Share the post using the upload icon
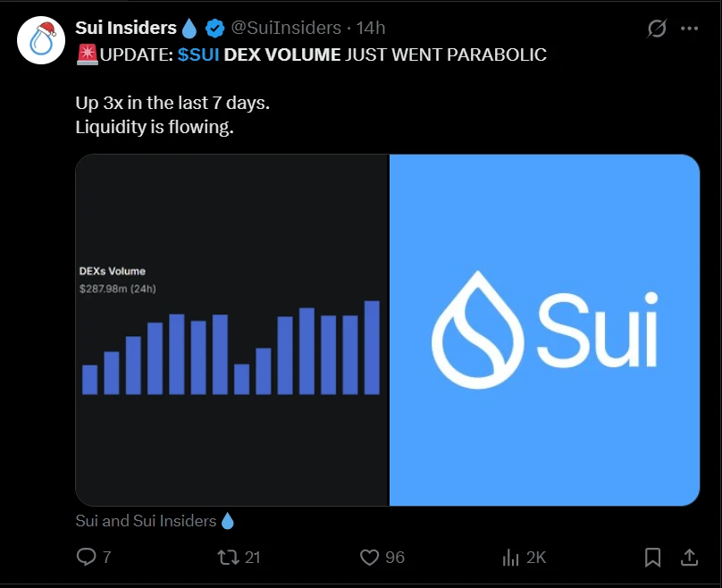The width and height of the screenshot is (722, 588). point(691,557)
